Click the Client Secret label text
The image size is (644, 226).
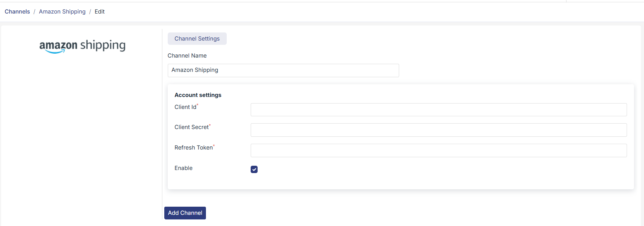point(191,127)
